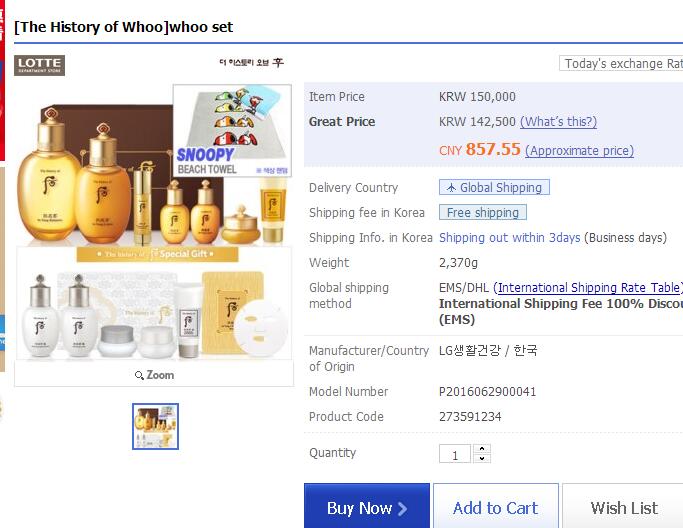The height and width of the screenshot is (528, 683).
Task: Click the Snoopy Beach Towel promo image
Action: tap(232, 130)
